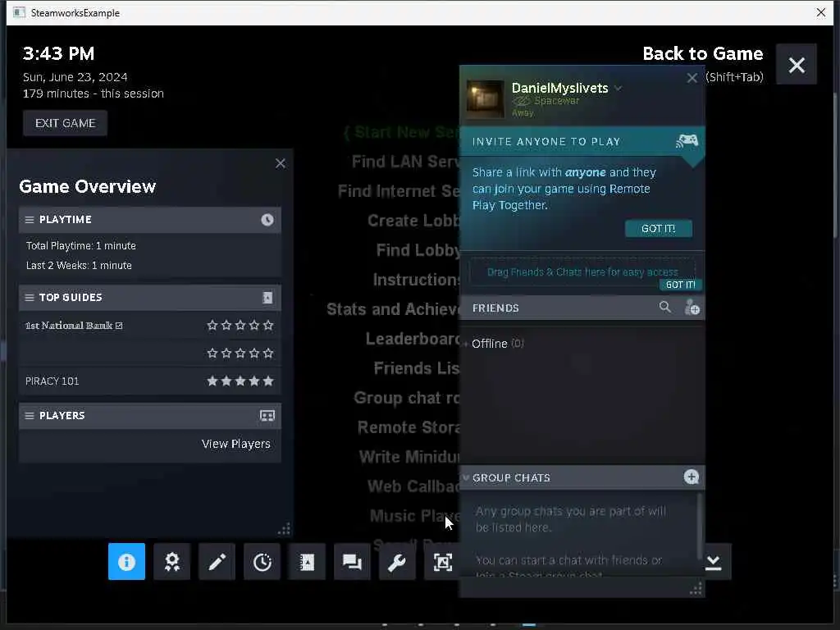Select Instructions menu item
Viewport: 840px width, 630px height.
(416, 280)
